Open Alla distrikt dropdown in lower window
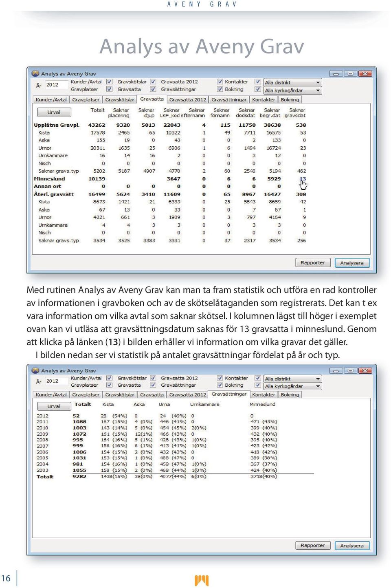 click(x=292, y=379)
